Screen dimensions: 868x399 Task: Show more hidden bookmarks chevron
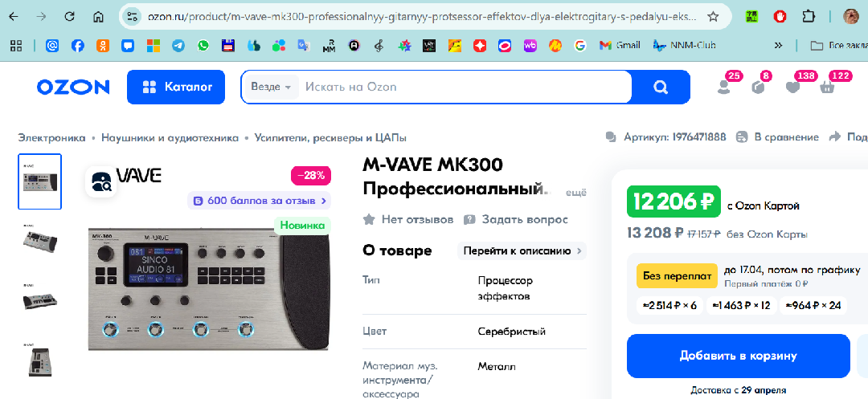point(778,46)
